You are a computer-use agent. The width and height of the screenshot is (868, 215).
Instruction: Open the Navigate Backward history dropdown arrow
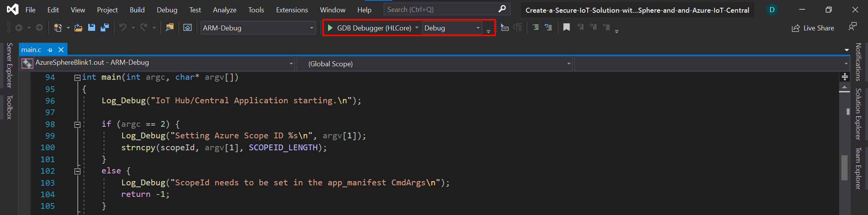(x=29, y=28)
